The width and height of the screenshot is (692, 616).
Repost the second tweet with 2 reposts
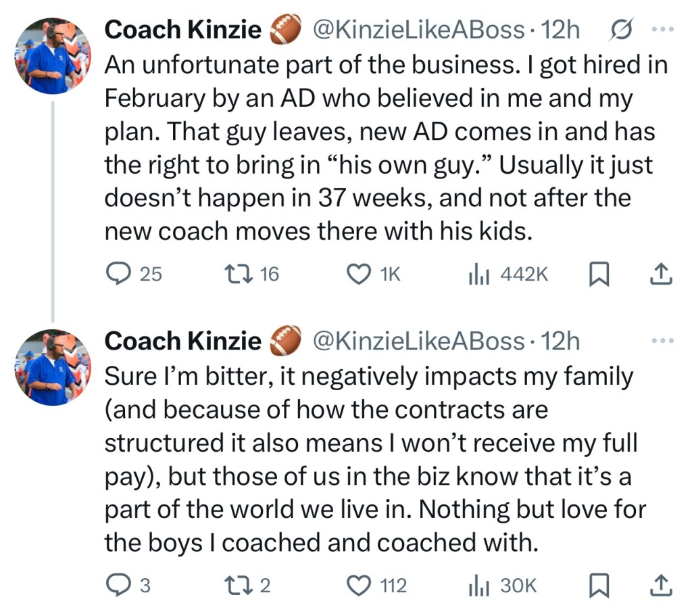(238, 586)
